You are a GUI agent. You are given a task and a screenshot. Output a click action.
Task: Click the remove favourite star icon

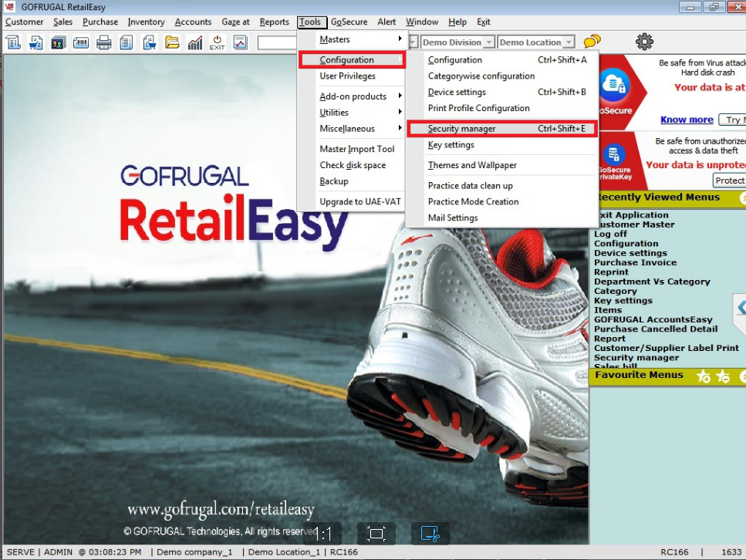(723, 376)
